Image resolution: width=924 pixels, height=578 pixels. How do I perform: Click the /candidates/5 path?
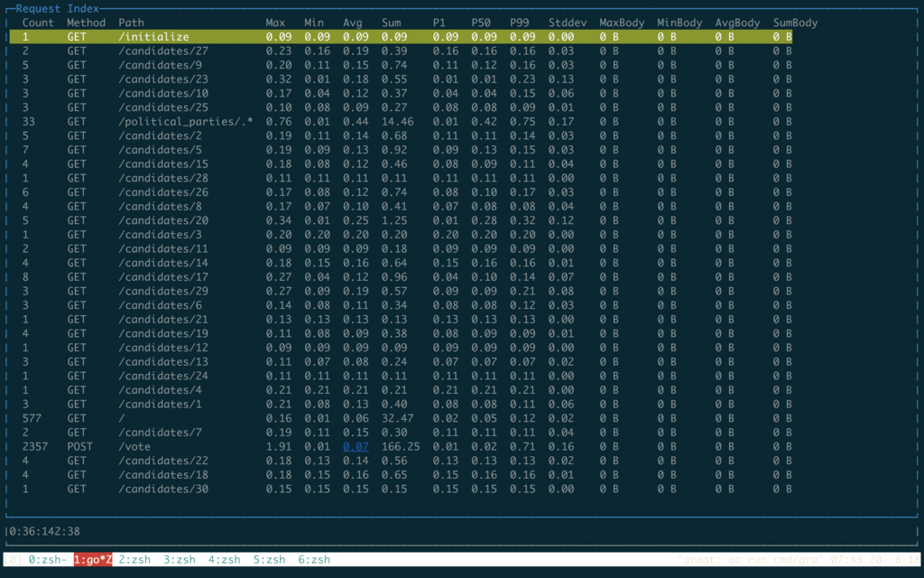[x=161, y=150]
